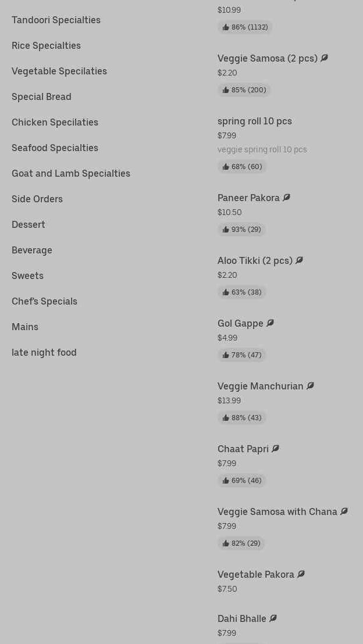The image size is (363, 644).
Task: Open the Tandoori Specialties menu category
Action: click(x=56, y=20)
